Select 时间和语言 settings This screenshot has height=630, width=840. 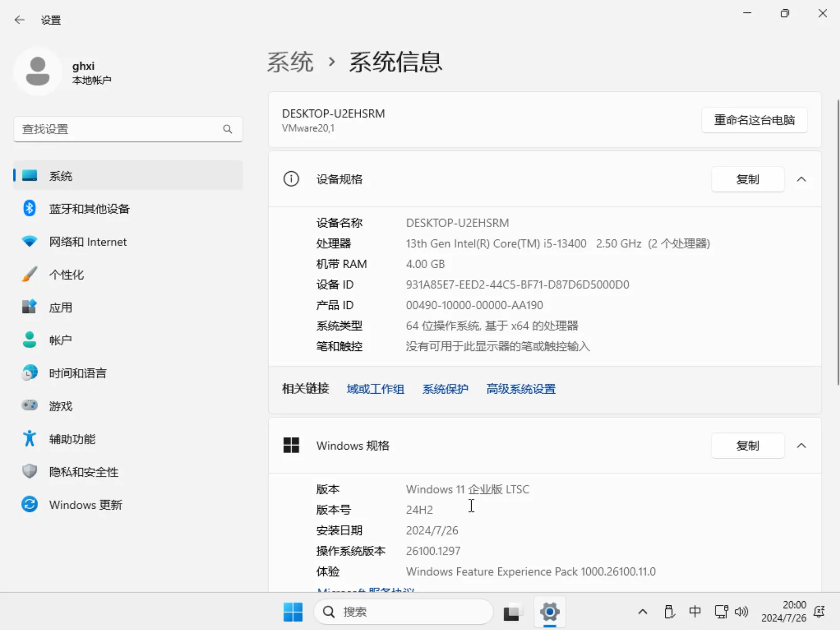click(x=77, y=373)
